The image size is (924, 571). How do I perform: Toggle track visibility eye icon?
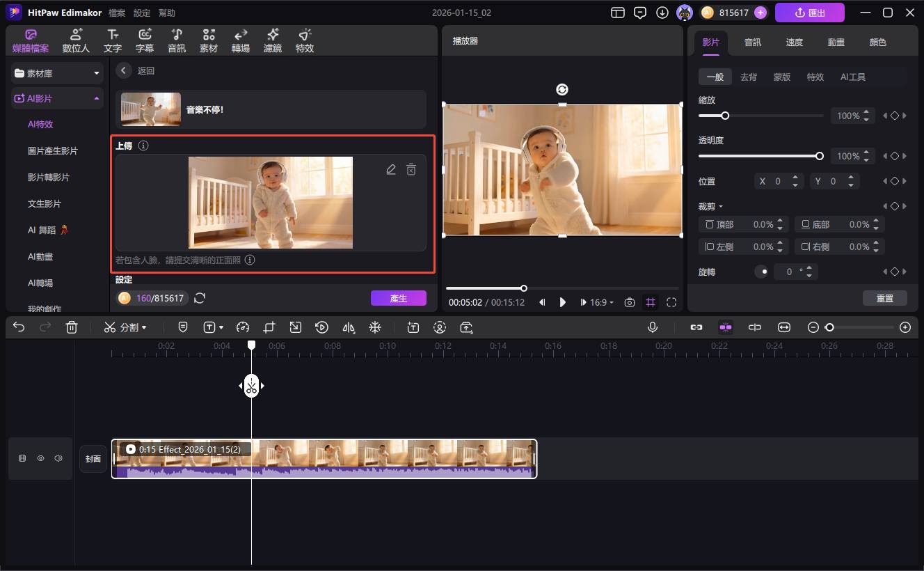(40, 458)
